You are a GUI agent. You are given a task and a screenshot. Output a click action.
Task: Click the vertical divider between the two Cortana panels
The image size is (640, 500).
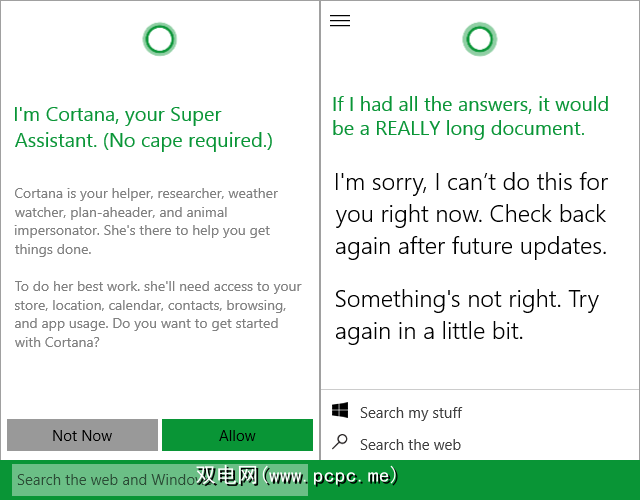click(x=320, y=230)
